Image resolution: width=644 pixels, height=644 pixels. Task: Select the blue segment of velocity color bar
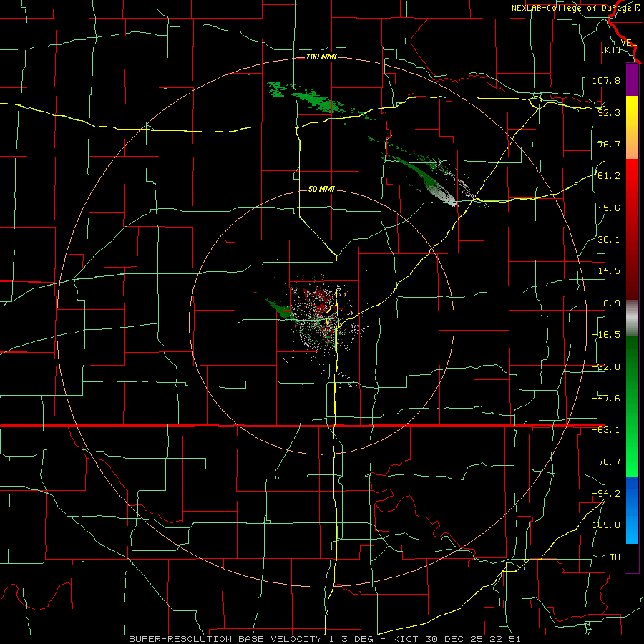[x=632, y=510]
